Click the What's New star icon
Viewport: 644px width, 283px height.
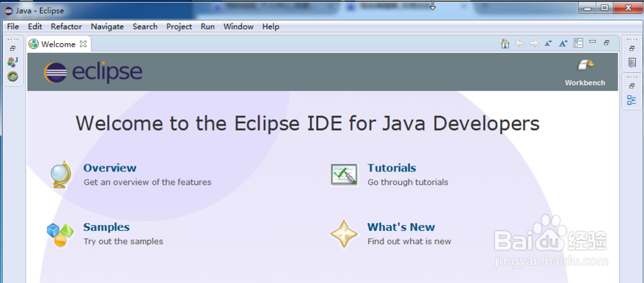pyautogui.click(x=344, y=234)
